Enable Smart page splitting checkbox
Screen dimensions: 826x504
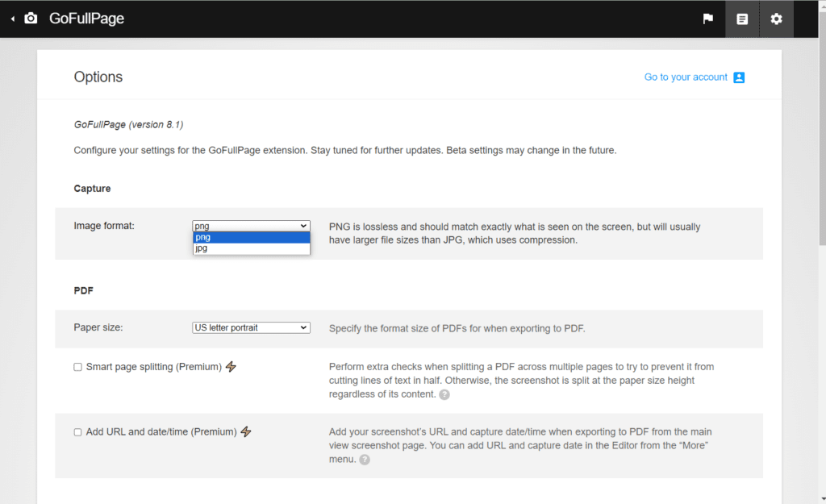78,367
